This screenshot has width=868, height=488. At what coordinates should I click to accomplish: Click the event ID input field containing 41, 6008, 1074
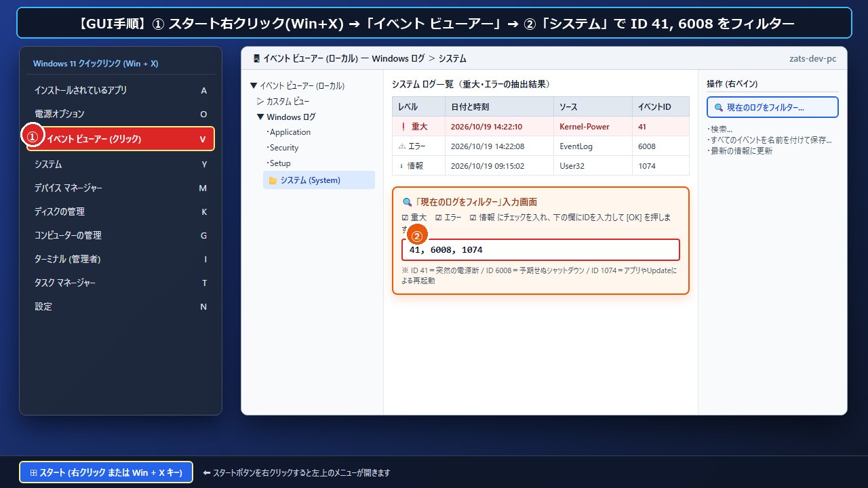coord(540,249)
